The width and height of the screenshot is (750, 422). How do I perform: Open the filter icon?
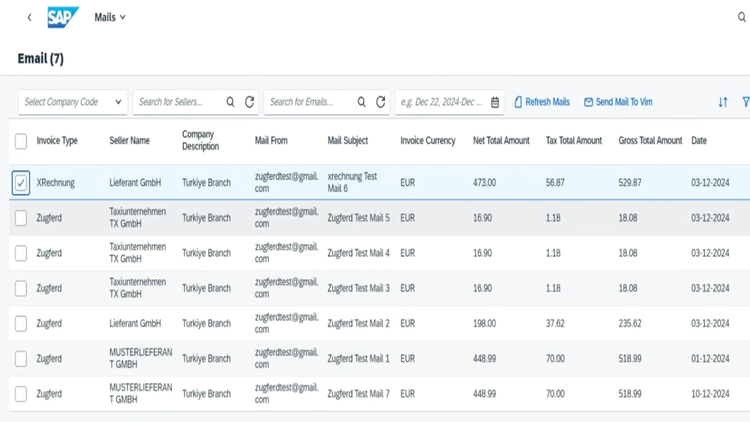click(x=746, y=102)
